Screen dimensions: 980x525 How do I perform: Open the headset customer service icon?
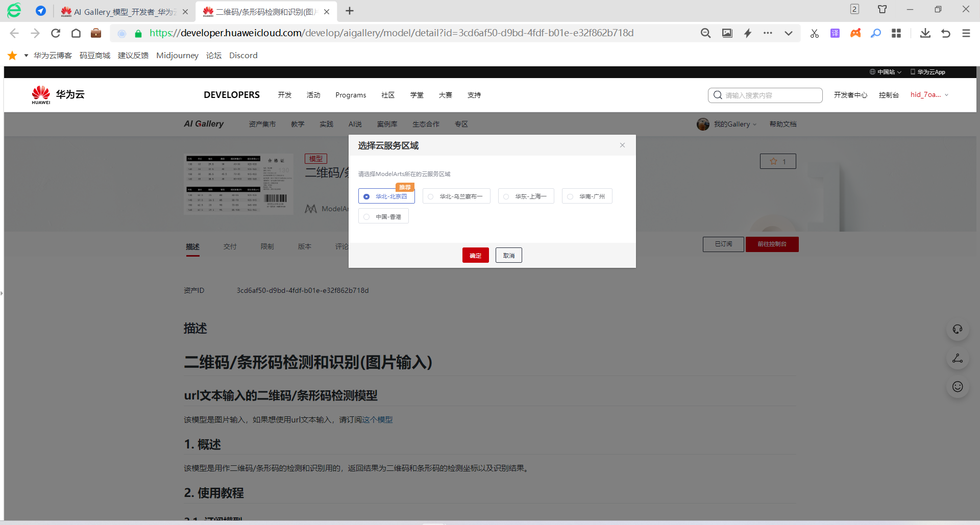(x=958, y=329)
